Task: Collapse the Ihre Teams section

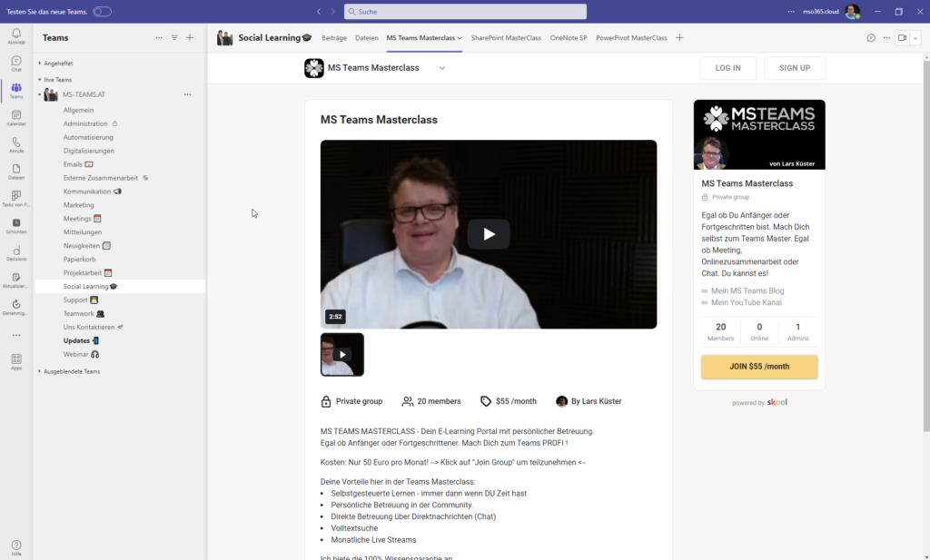Action: [40, 79]
